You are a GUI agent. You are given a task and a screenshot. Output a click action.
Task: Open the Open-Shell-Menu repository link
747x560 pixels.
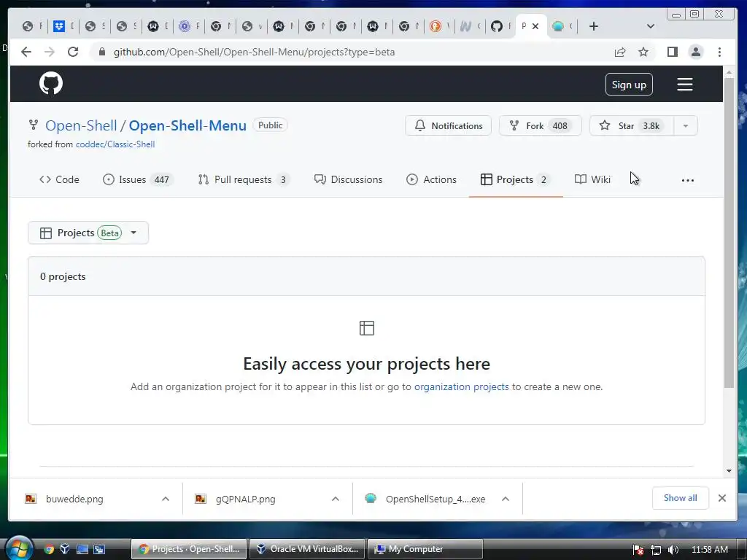click(187, 125)
